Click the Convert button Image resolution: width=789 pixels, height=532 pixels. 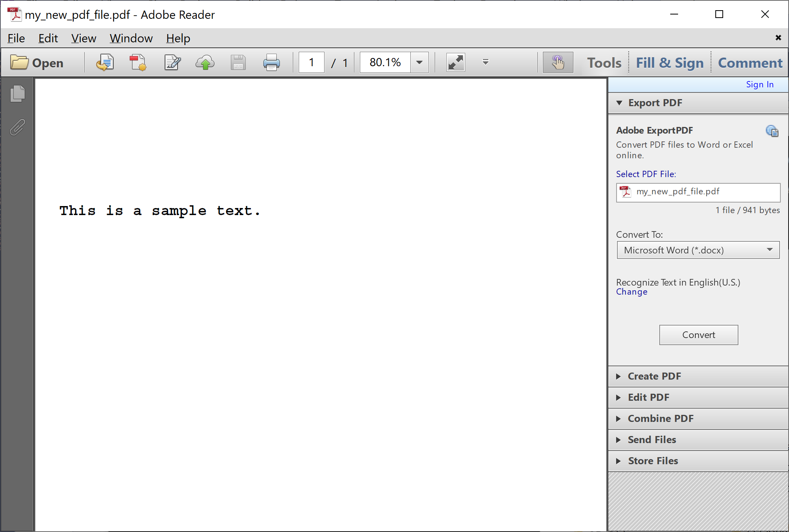pos(698,335)
